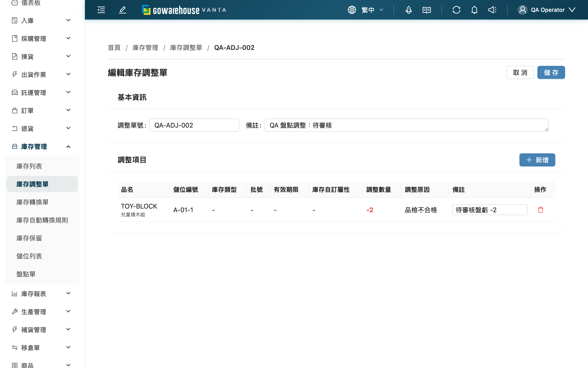
Task: Click the 庫存管理 sidebar icon
Action: pyautogui.click(x=14, y=147)
